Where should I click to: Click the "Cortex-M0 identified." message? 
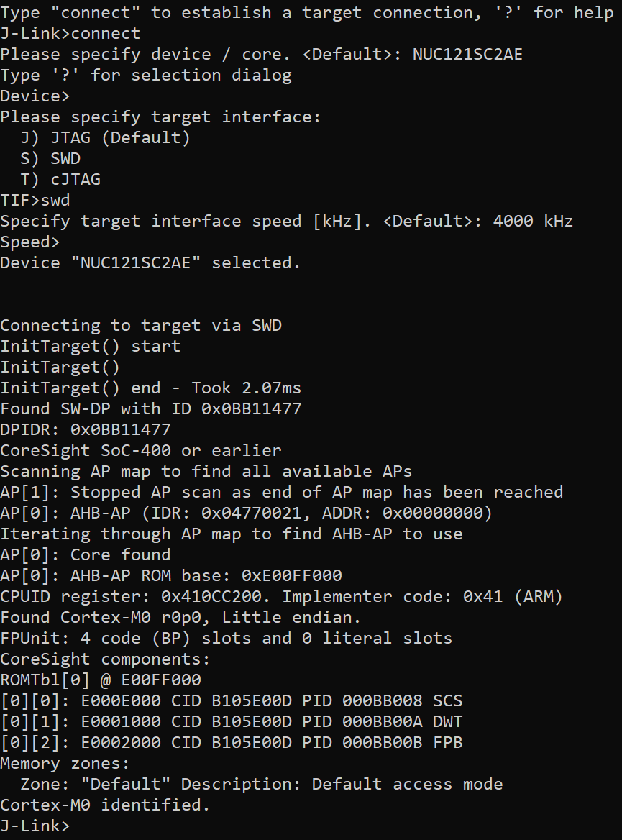(105, 805)
